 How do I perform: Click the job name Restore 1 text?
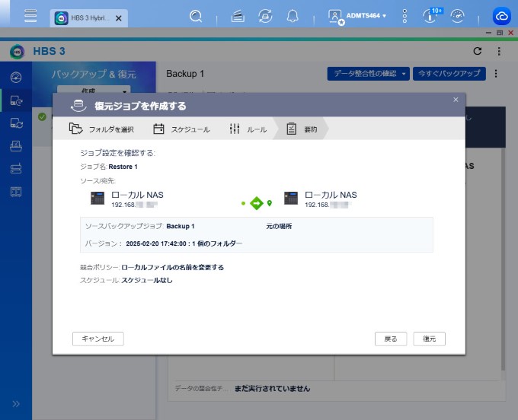coord(123,167)
